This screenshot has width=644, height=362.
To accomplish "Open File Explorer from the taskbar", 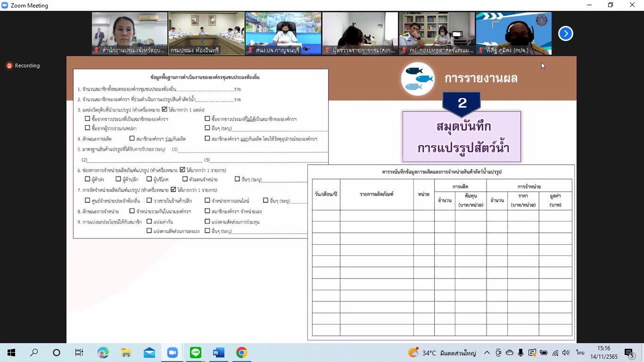I will coord(126,353).
